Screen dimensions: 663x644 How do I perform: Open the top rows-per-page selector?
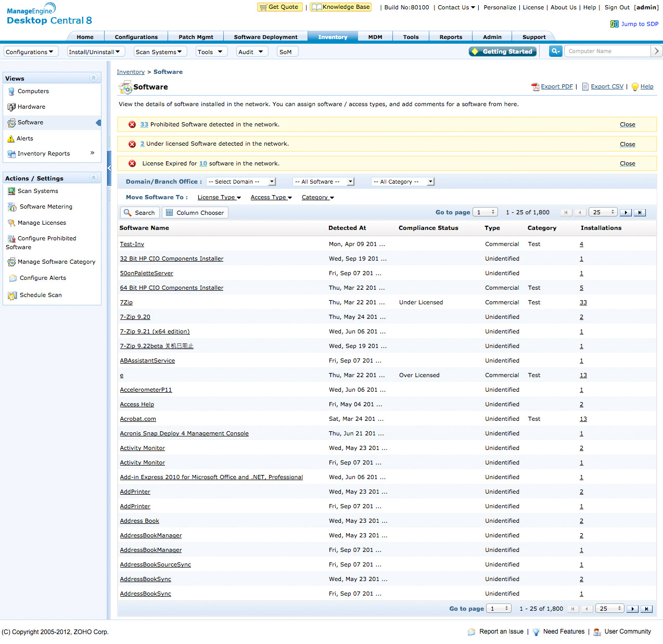click(x=603, y=212)
